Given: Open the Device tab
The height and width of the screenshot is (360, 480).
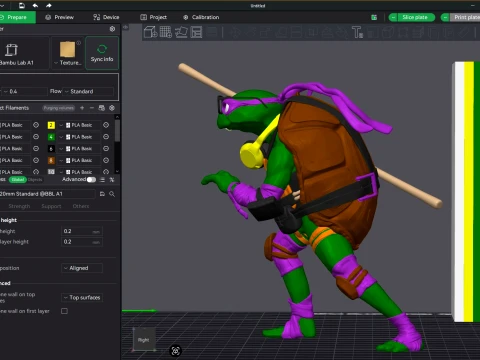Looking at the screenshot, I should pos(106,17).
